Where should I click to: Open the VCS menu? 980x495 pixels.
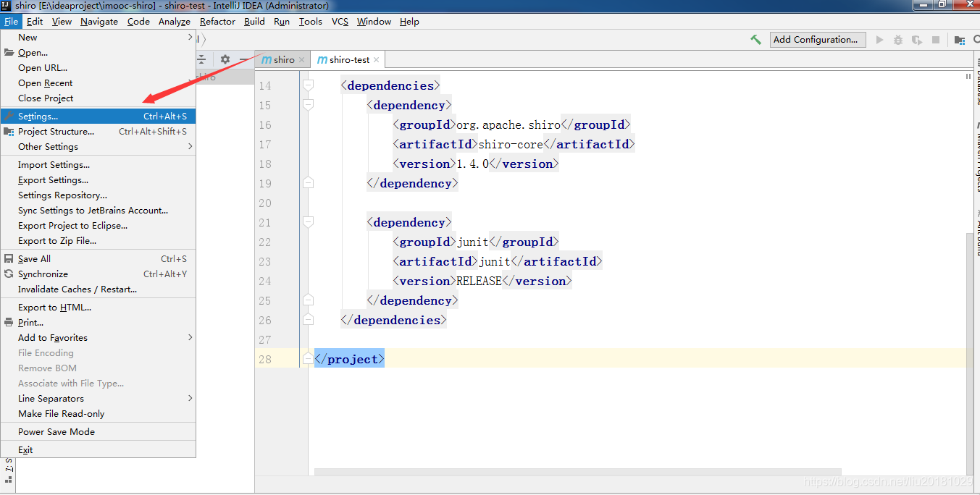pos(340,21)
